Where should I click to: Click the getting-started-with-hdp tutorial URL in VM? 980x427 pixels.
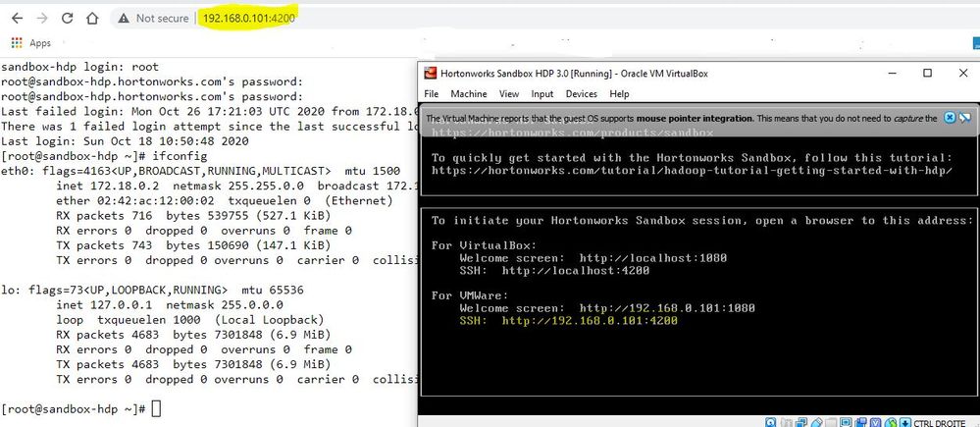tap(692, 170)
